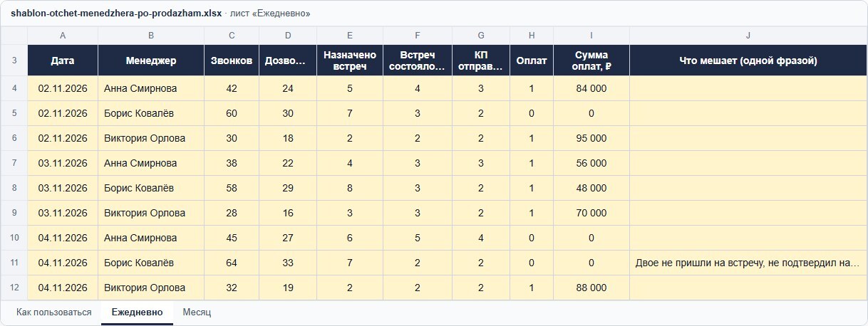Click the «КП отправ…» header cell

481,61
